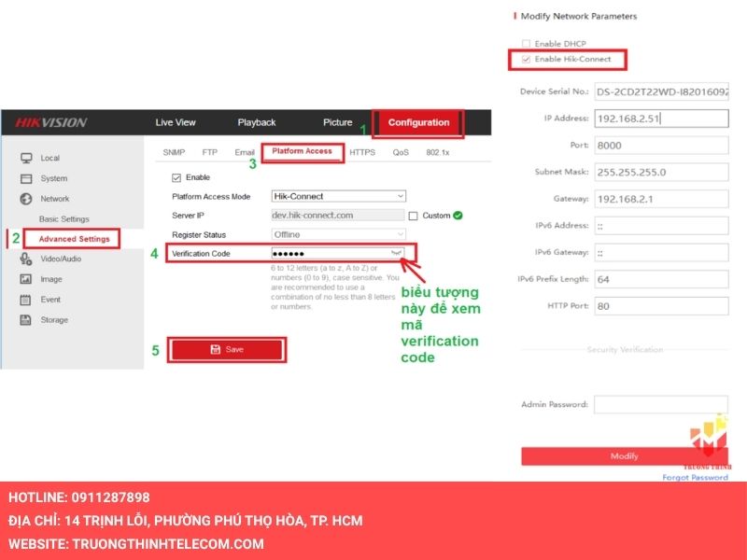Open the Playback tab
This screenshot has width=747, height=560.
tap(256, 122)
